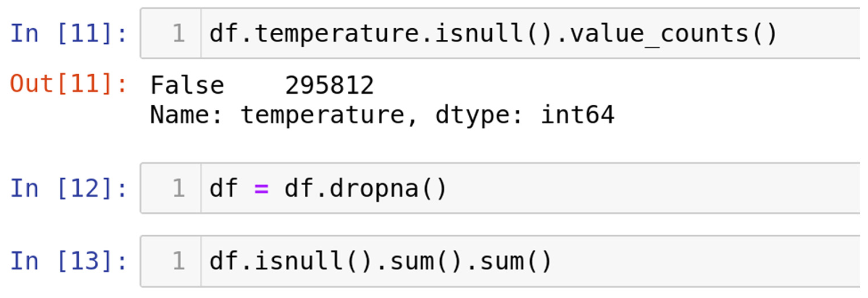This screenshot has height=298, width=868.
Task: Click isnull in the cell 13 code
Action: [299, 261]
